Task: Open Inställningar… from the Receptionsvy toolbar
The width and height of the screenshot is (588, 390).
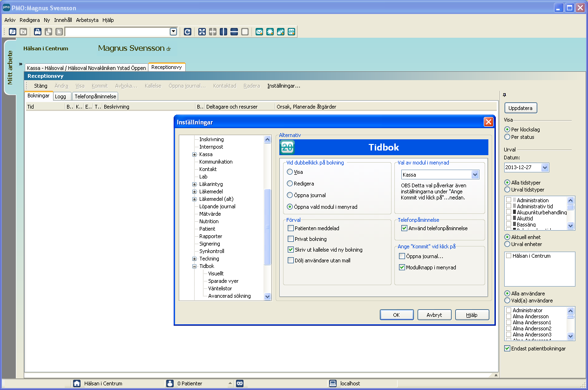Action: 284,86
